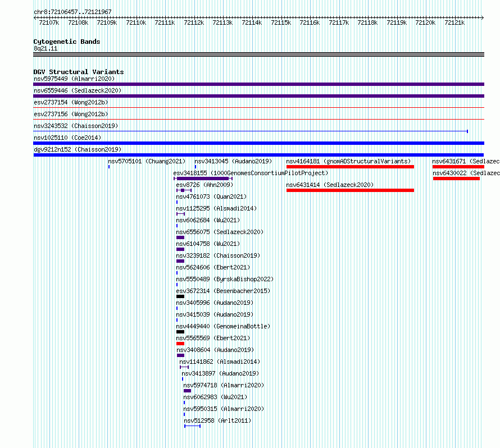The image size is (500, 448).
Task: Select nsv4449440 (GenomeinaBottle) label
Action: [x=223, y=326]
